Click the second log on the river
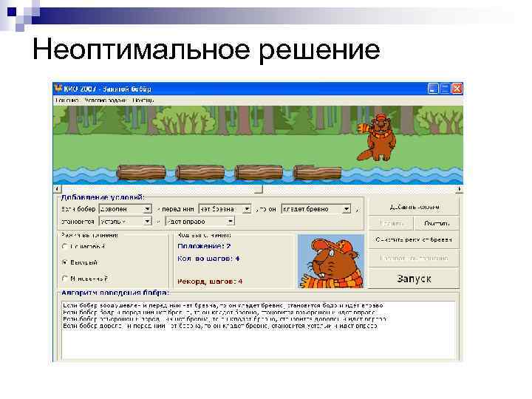 [199, 172]
